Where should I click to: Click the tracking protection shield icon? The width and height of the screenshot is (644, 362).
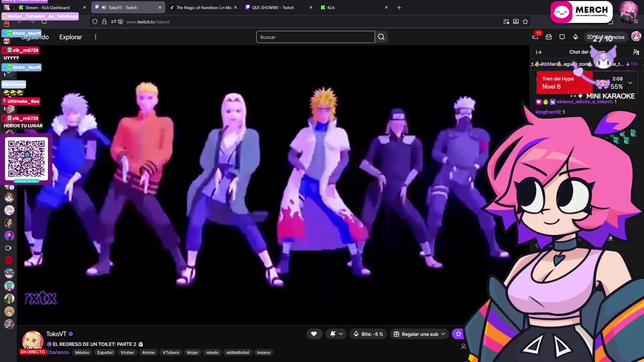pos(95,22)
